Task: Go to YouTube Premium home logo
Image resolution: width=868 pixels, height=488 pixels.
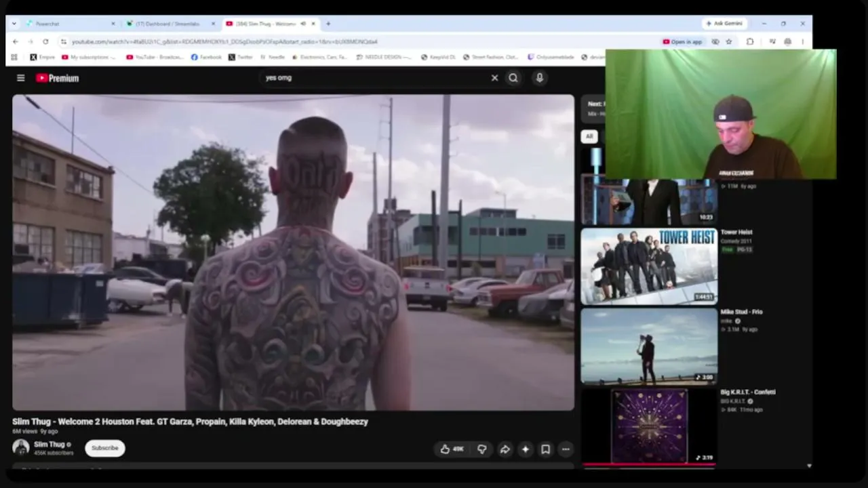Action: (x=58, y=78)
